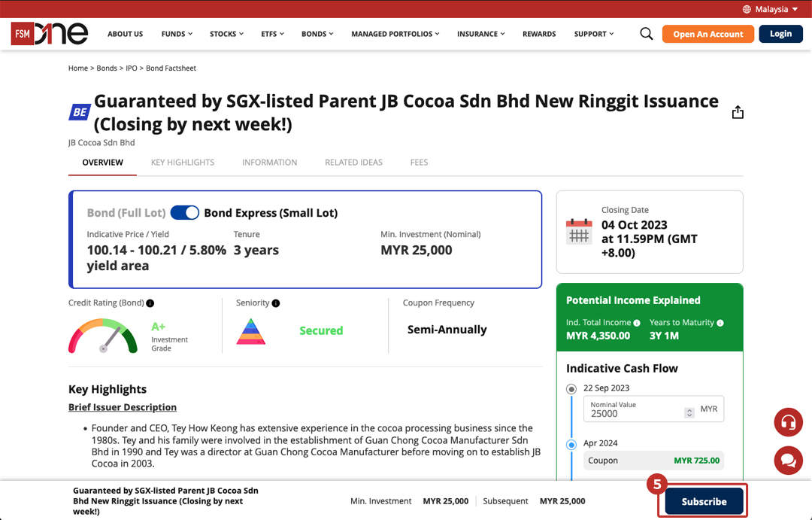Click the Years to Maturity info icon
The image size is (812, 520).
[720, 323]
